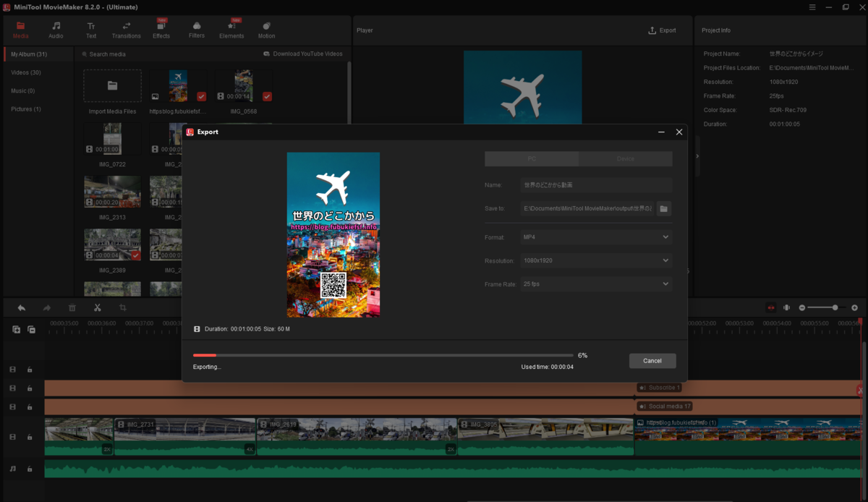This screenshot has width=868, height=502.
Task: Select the IMG_2731 timeline clip
Action: point(185,437)
